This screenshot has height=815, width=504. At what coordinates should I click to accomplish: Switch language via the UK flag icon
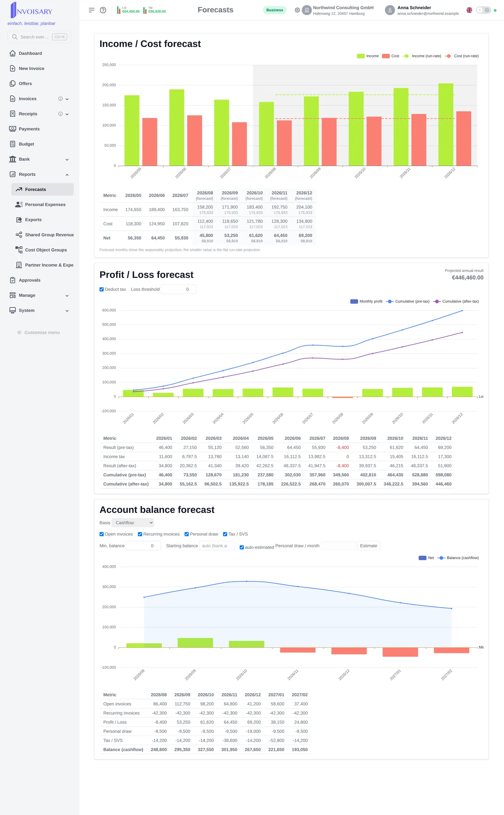[469, 10]
